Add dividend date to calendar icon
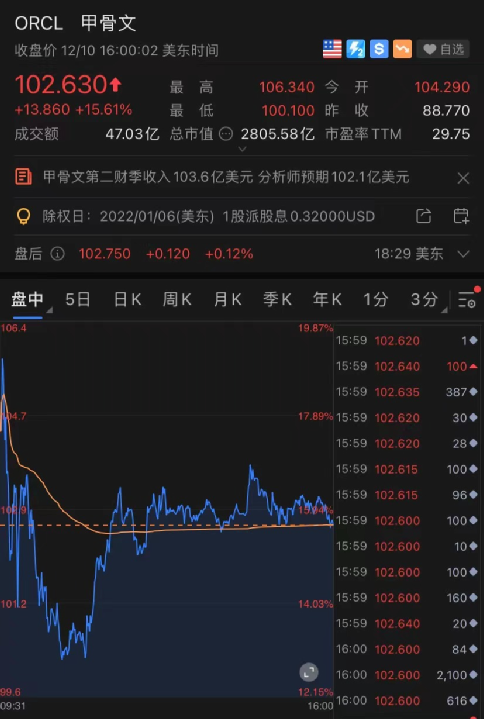 (461, 216)
